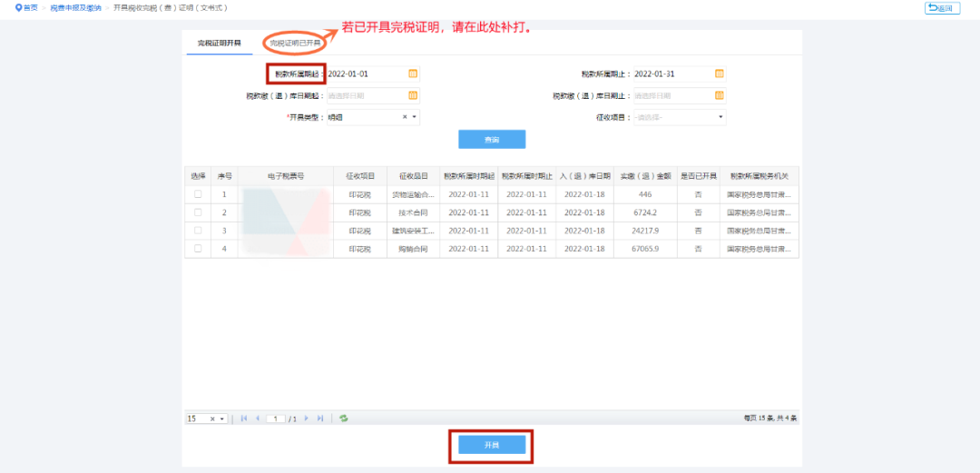
Task: Go to 首页 breadcrumb link
Action: pos(31,7)
